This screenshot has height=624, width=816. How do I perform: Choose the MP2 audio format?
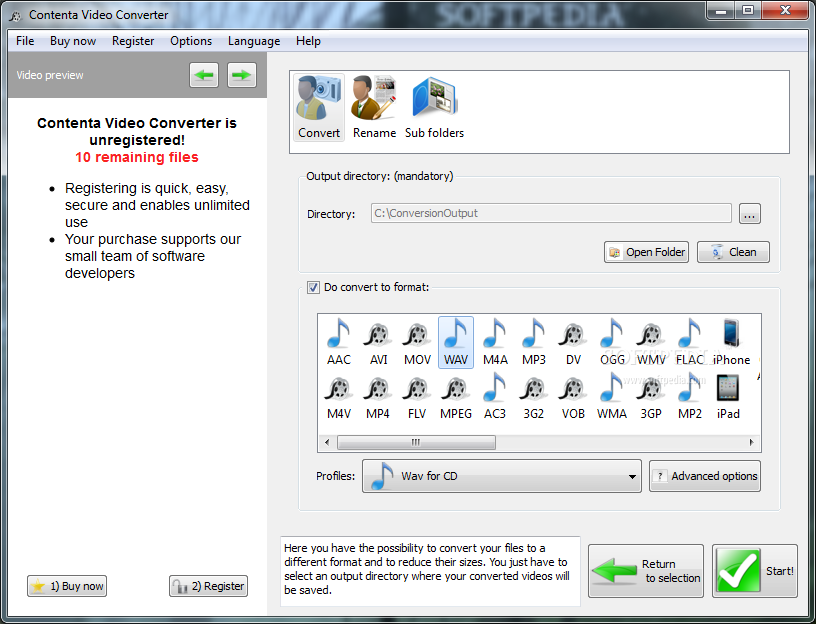[x=690, y=396]
